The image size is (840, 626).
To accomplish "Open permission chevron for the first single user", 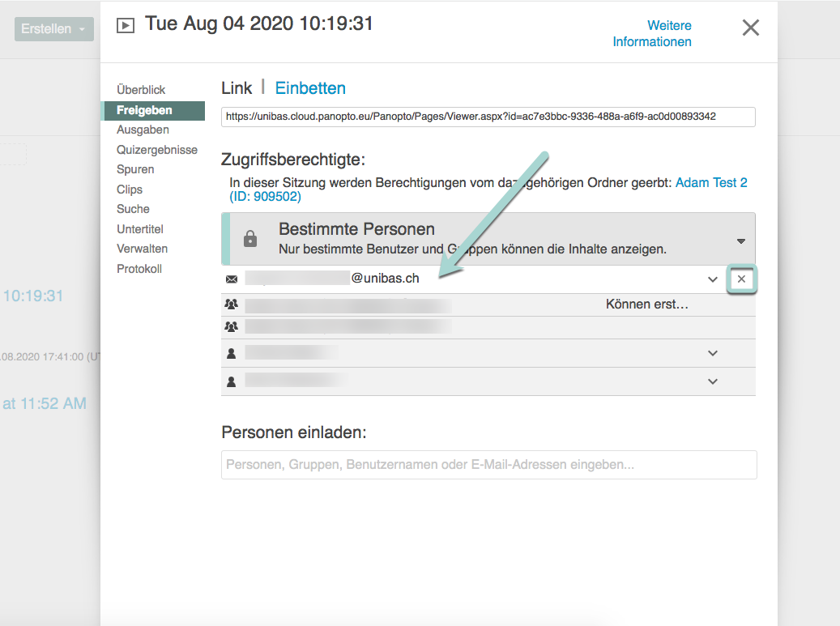I will [x=713, y=353].
